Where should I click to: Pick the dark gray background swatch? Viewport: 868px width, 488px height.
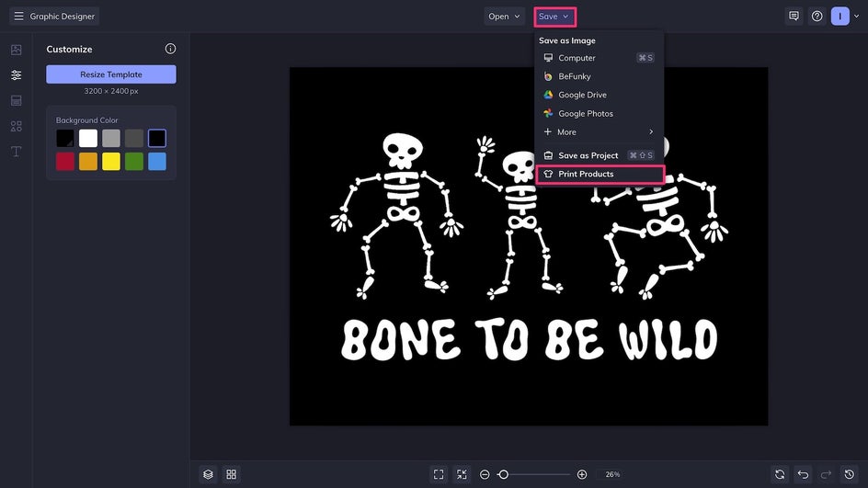coord(134,139)
